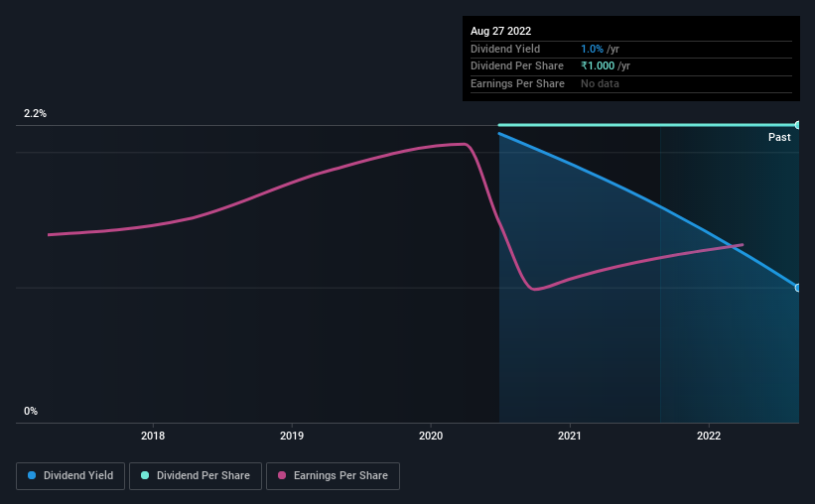The image size is (815, 504).
Task: Select the 2019 axis label
Action: click(x=292, y=436)
